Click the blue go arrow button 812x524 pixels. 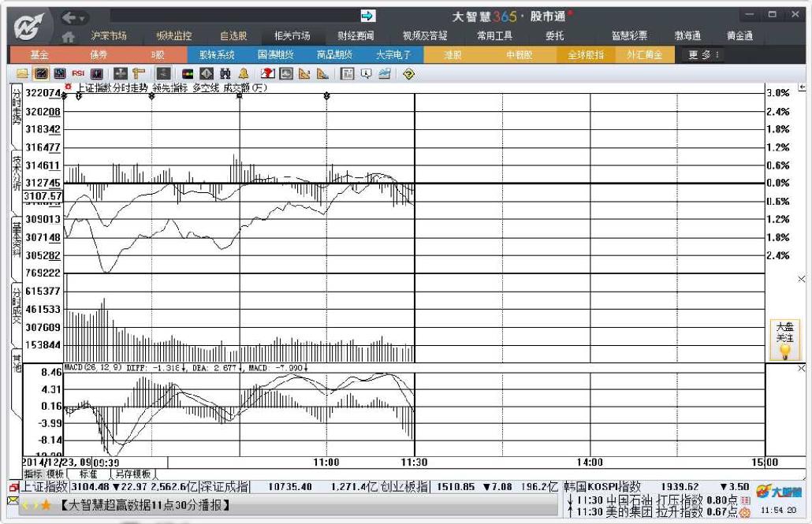point(367,16)
